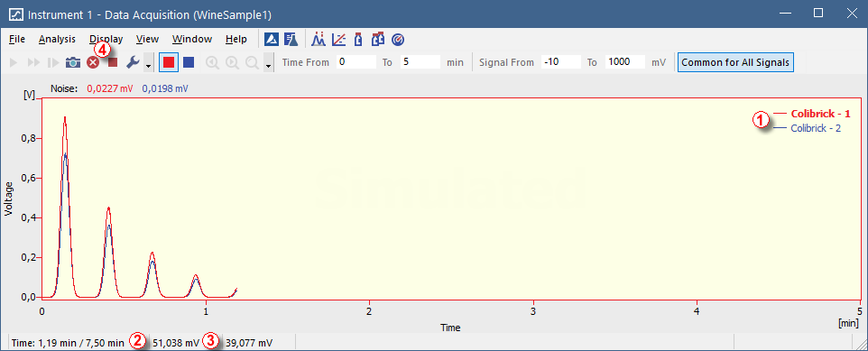The width and height of the screenshot is (868, 351).
Task: Click the Sequence multi-vial icon
Action: click(378, 40)
